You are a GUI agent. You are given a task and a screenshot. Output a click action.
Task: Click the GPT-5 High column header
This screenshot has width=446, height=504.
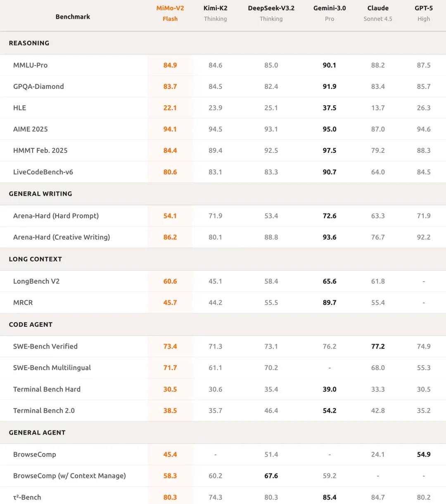coord(424,13)
